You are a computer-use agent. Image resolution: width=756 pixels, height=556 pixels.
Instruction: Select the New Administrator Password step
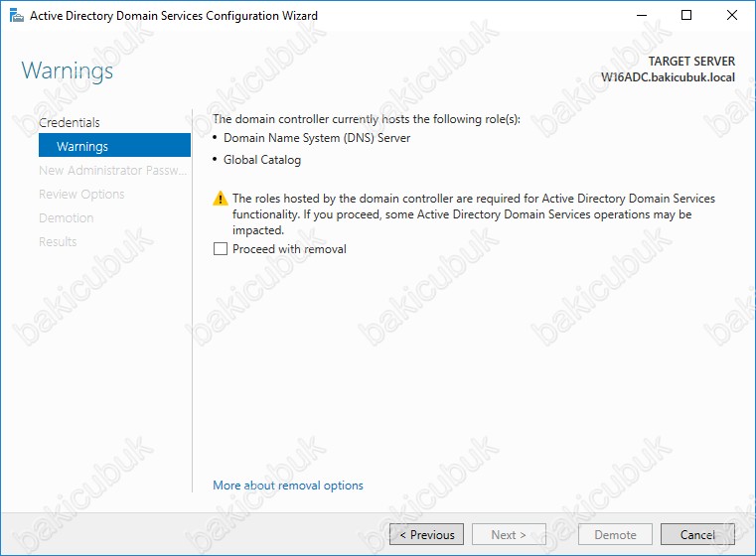(x=112, y=170)
